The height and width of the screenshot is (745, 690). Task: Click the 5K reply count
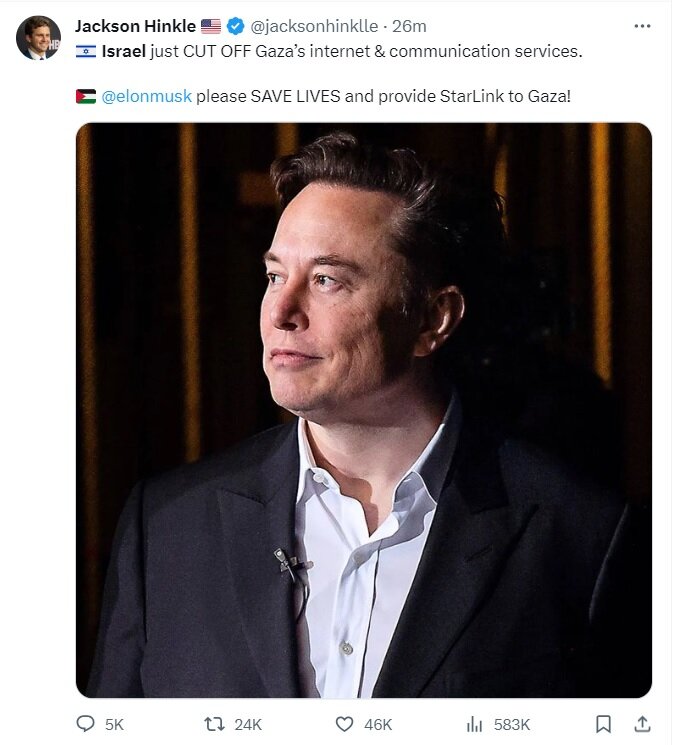(114, 724)
